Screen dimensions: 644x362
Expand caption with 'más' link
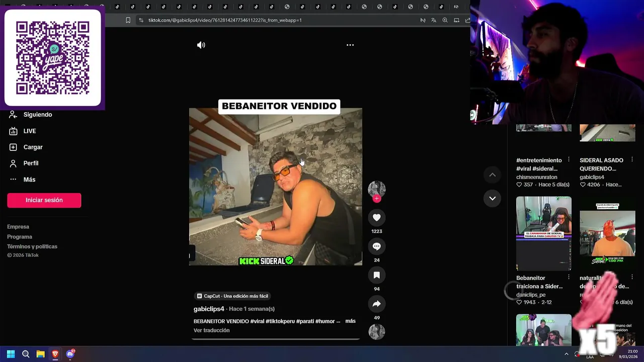coord(350,321)
